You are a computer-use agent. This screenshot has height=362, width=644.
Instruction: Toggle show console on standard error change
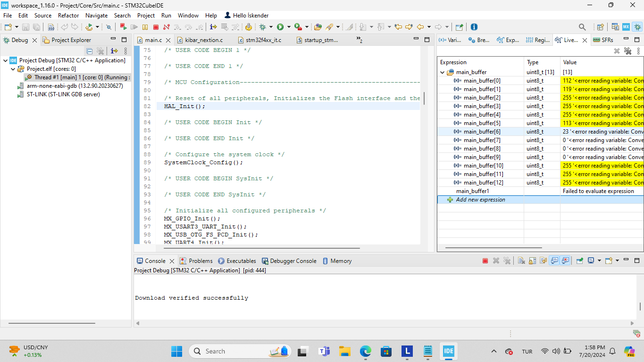pos(566,261)
